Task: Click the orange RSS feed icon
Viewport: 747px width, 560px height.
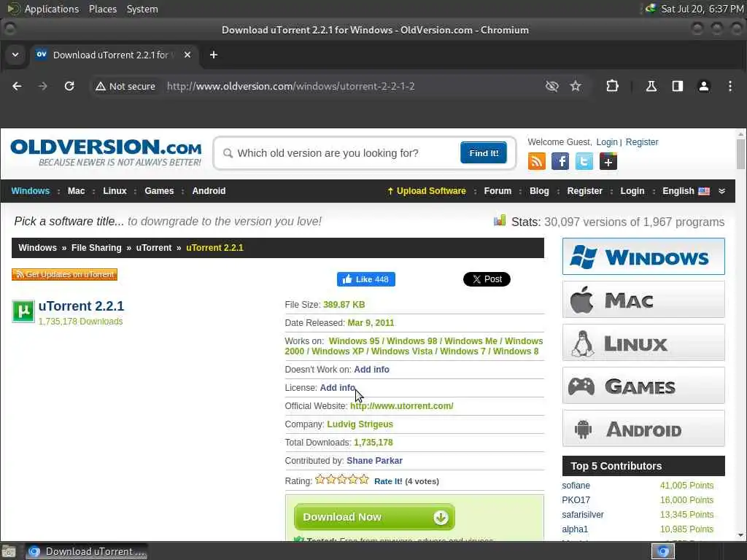Action: coord(537,161)
